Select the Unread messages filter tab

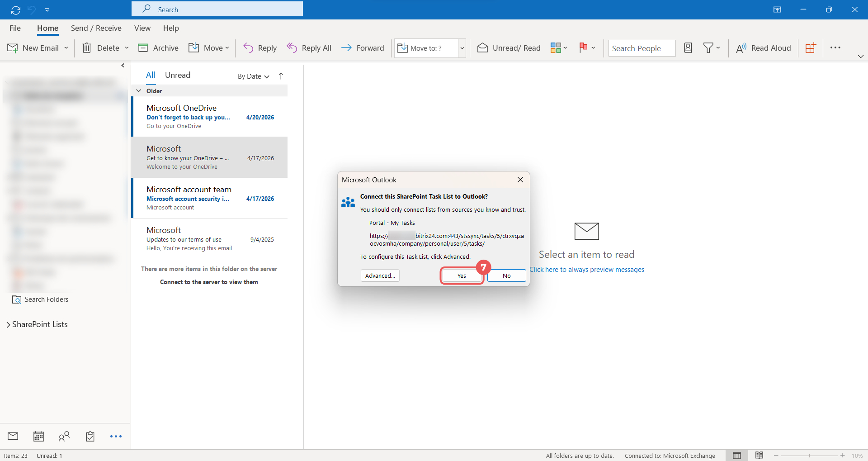pyautogui.click(x=178, y=75)
